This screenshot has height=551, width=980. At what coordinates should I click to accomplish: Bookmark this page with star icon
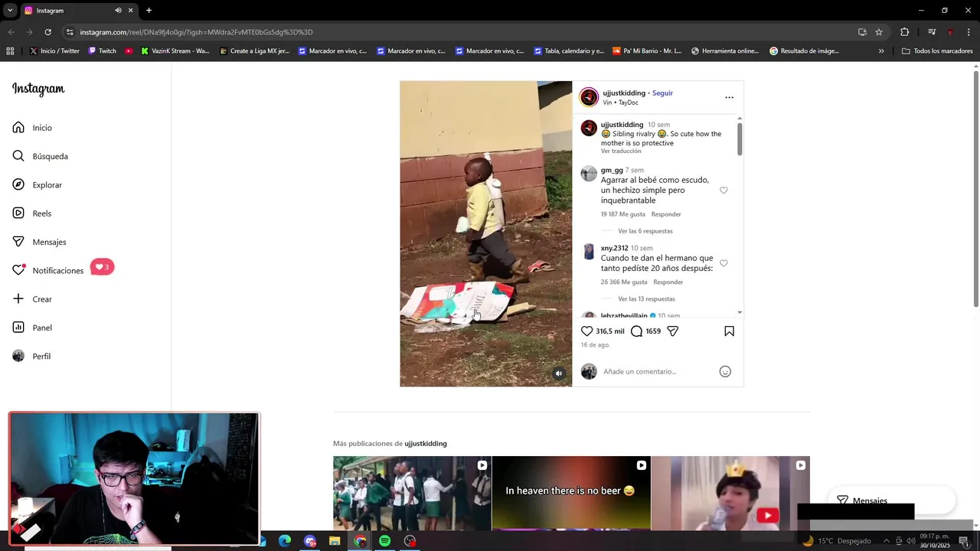(x=879, y=32)
